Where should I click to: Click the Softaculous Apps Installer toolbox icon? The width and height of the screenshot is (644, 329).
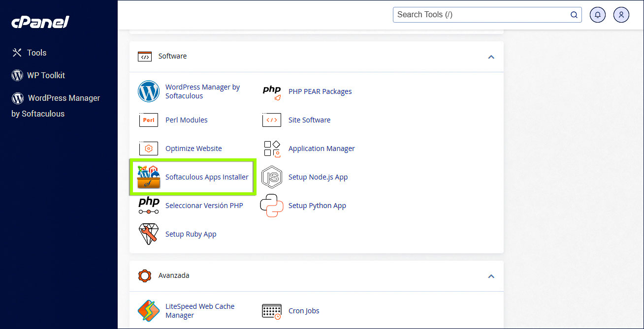click(149, 177)
